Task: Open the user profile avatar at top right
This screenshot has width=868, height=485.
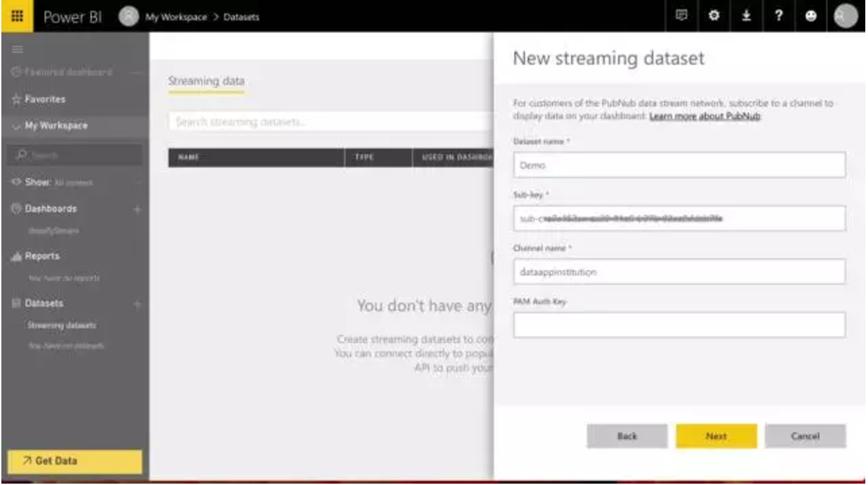Action: (846, 16)
